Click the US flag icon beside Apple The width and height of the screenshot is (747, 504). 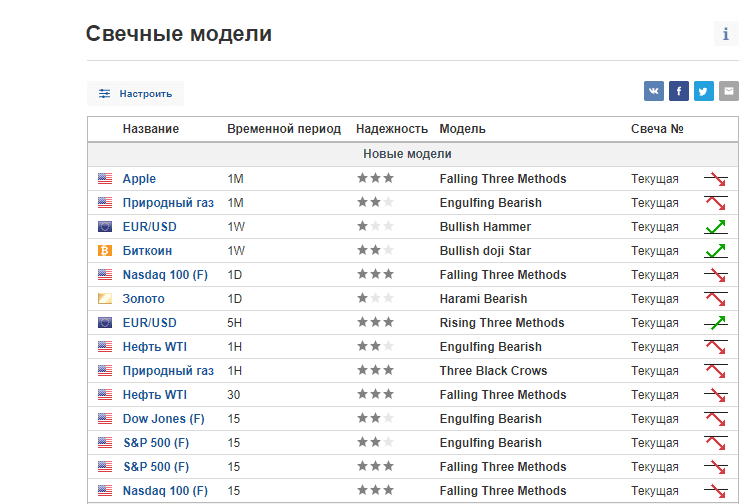tap(105, 179)
